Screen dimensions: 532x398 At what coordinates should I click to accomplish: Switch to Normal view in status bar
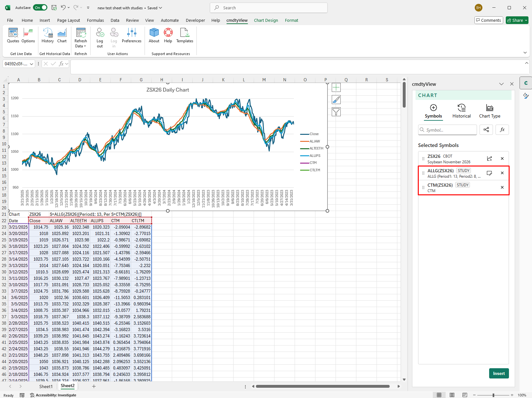coord(439,395)
